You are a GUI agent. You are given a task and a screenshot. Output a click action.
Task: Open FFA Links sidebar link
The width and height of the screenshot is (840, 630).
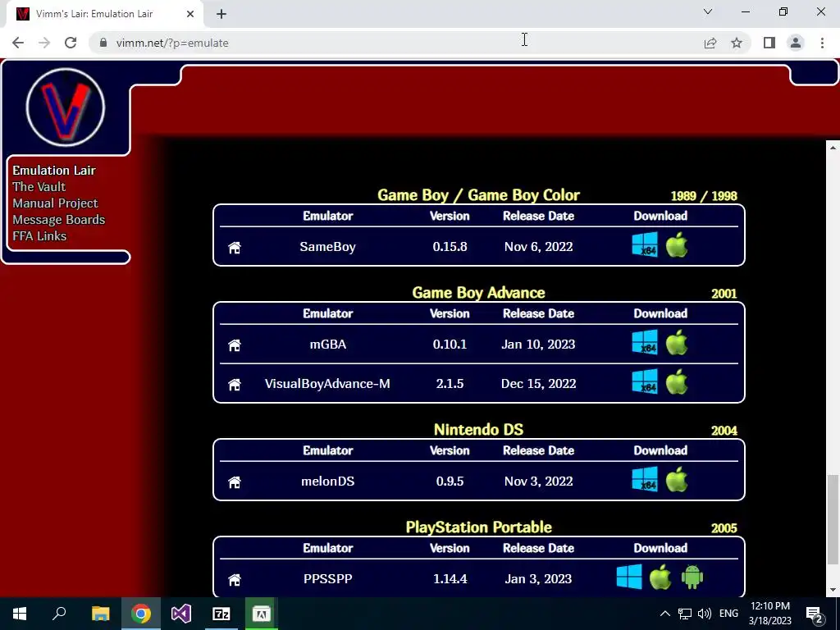point(39,236)
